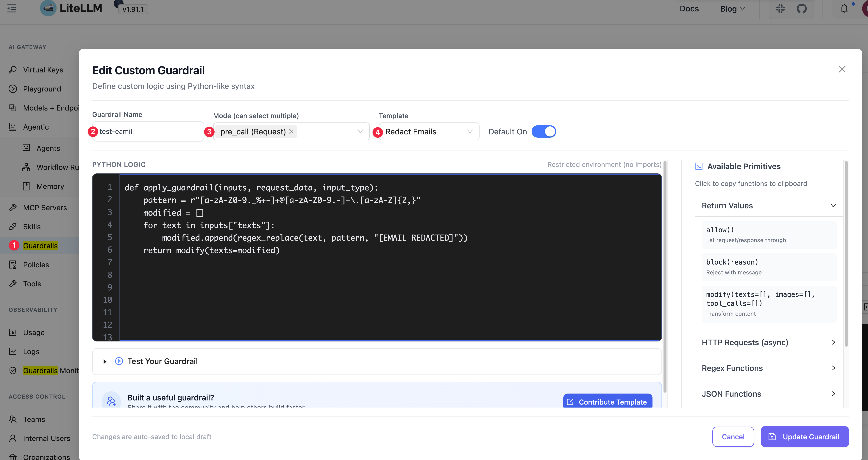Click the Contribute Template button
This screenshot has width=868, height=460.
[x=608, y=401]
